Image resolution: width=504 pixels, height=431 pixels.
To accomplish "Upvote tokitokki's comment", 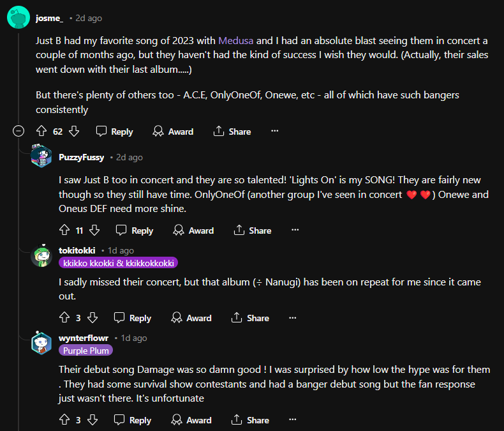I will pos(64,317).
